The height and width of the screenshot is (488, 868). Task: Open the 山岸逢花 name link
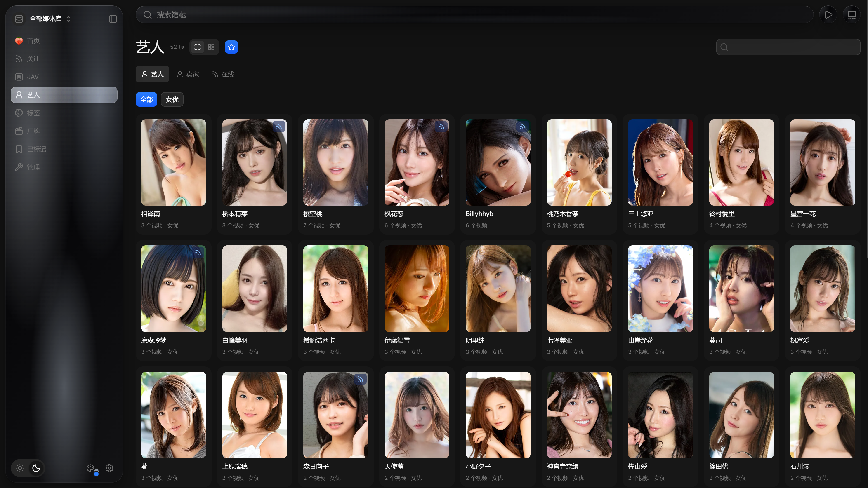click(x=641, y=340)
